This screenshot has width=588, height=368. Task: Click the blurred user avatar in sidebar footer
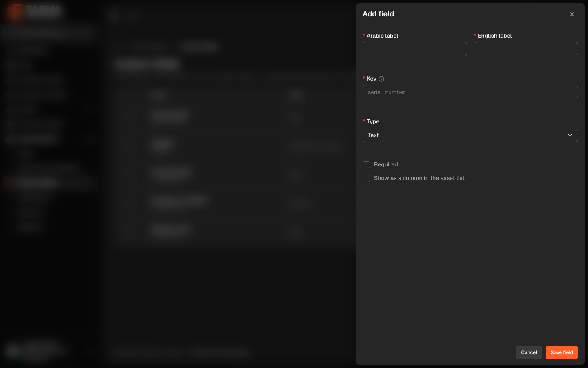(x=13, y=351)
